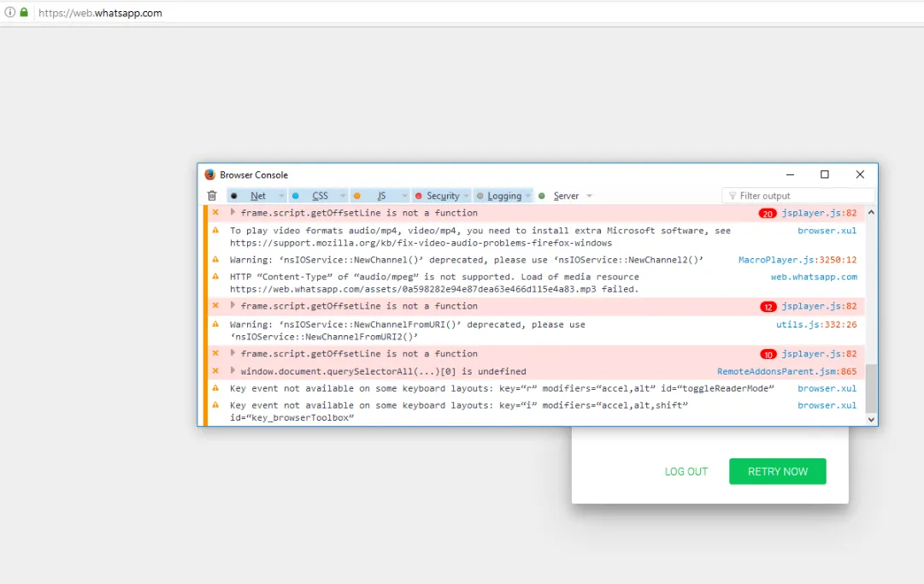Open web.whatsapp.com source link in console
Viewport: 924px width, 584px height.
pyautogui.click(x=814, y=276)
